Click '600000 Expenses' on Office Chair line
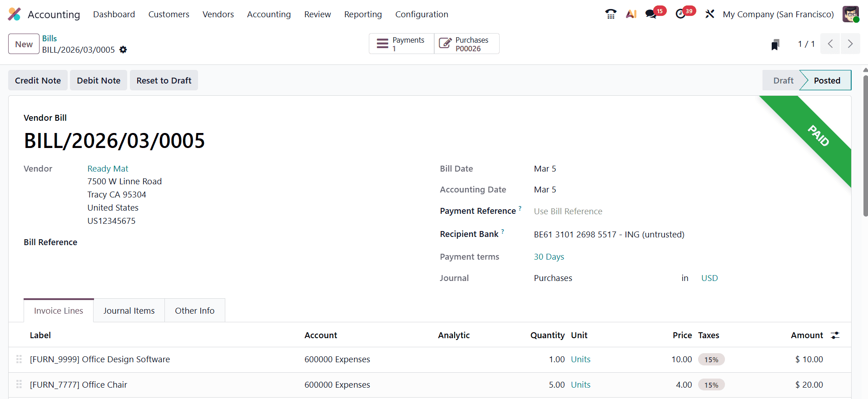This screenshot has width=868, height=399. (337, 384)
